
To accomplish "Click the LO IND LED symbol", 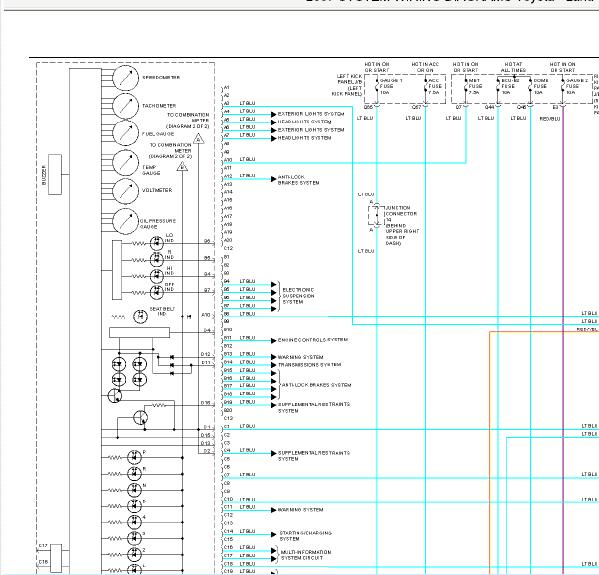I will (157, 243).
